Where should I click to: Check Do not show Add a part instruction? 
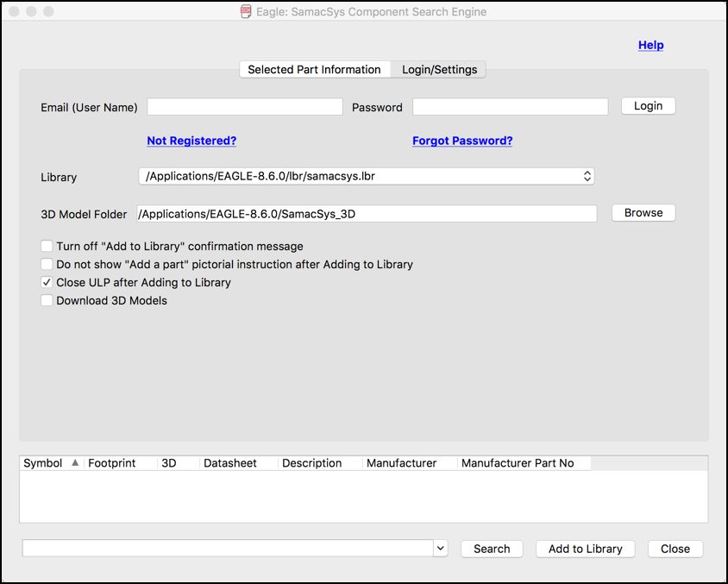[x=47, y=264]
